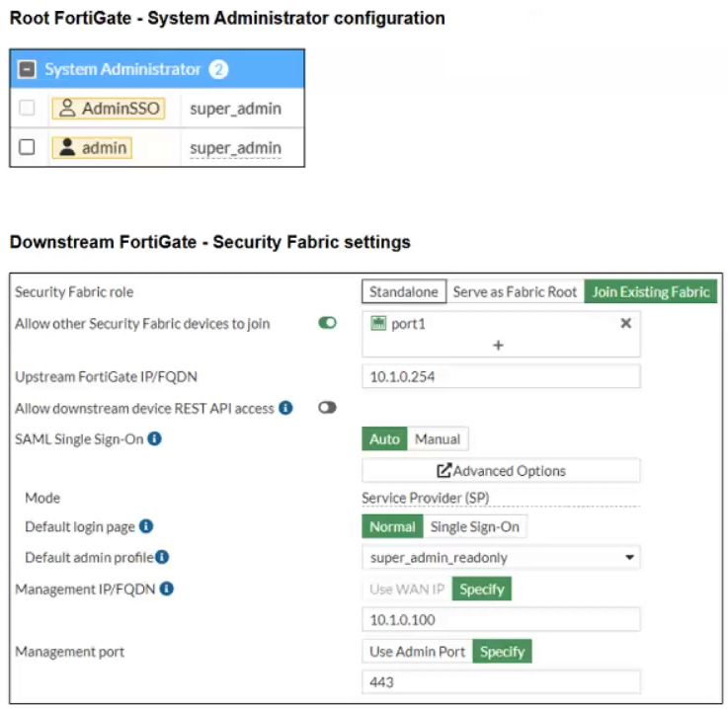
Task: Click the AdminSSO user icon
Action: click(x=67, y=108)
